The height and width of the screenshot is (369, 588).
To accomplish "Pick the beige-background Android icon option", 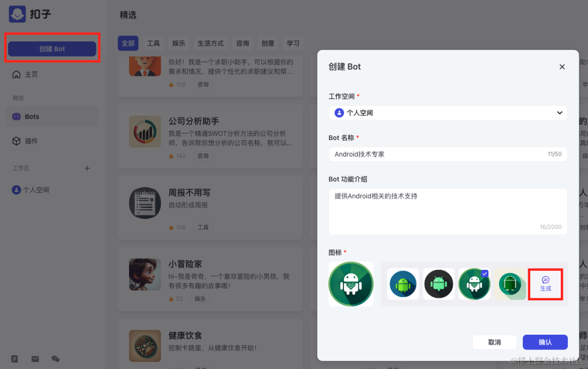I will (510, 284).
